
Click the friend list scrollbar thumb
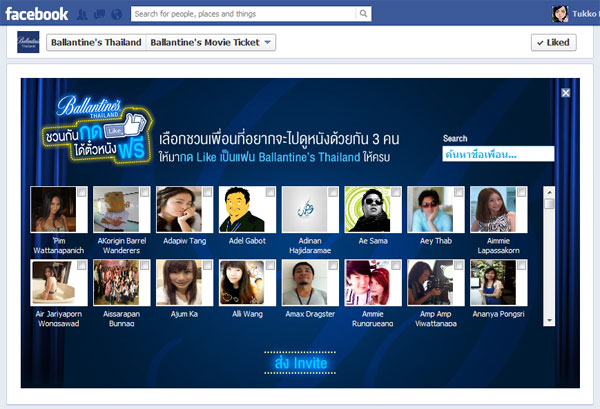[x=549, y=204]
